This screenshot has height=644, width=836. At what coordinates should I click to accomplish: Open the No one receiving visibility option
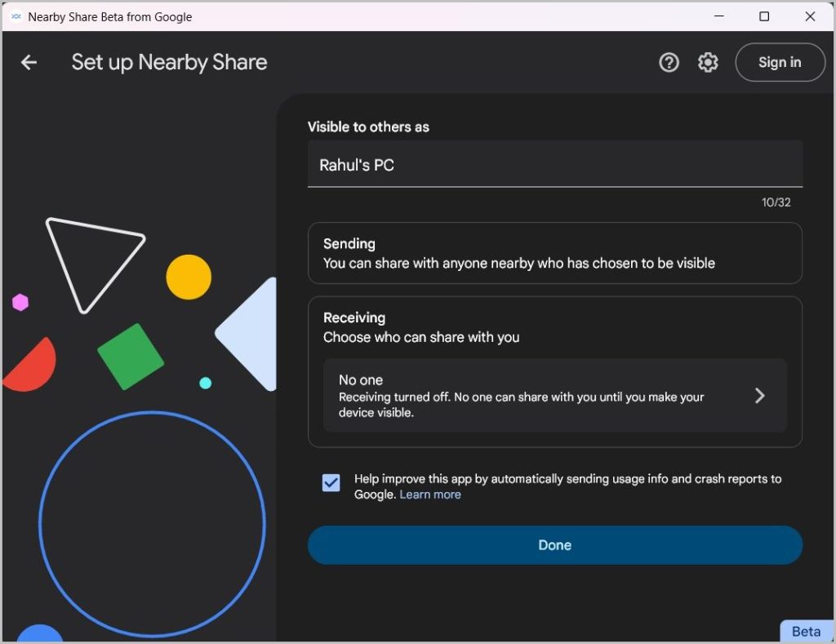[x=554, y=395]
